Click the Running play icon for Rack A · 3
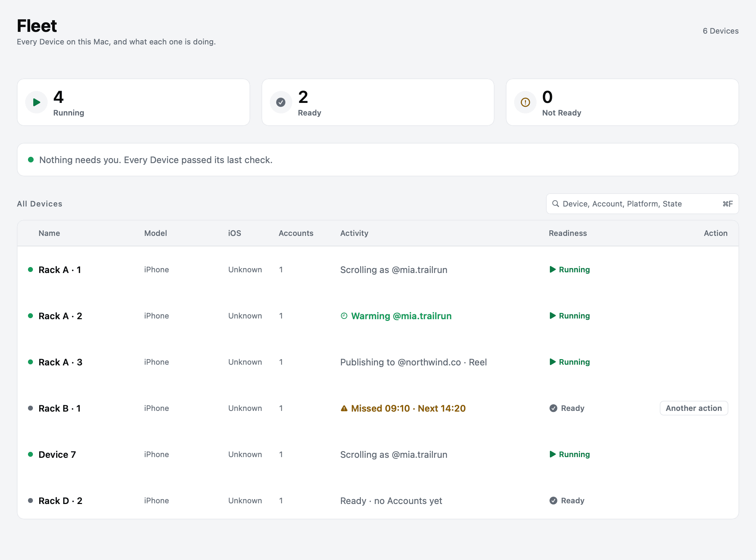This screenshot has height=560, width=756. coord(553,362)
